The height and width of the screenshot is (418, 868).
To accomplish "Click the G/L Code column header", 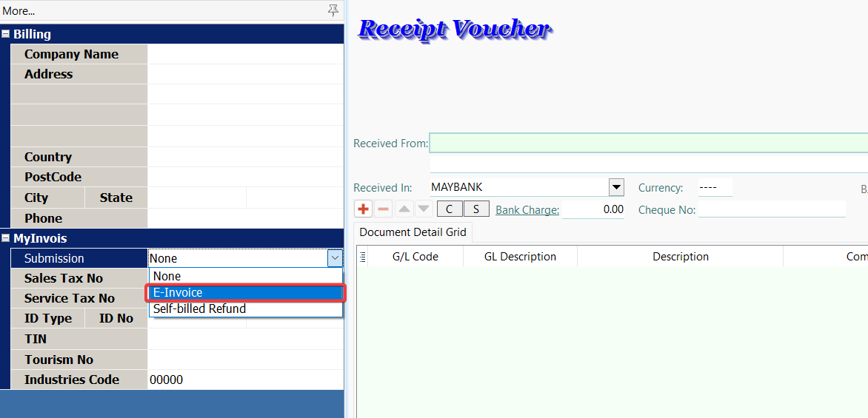I will [x=415, y=257].
